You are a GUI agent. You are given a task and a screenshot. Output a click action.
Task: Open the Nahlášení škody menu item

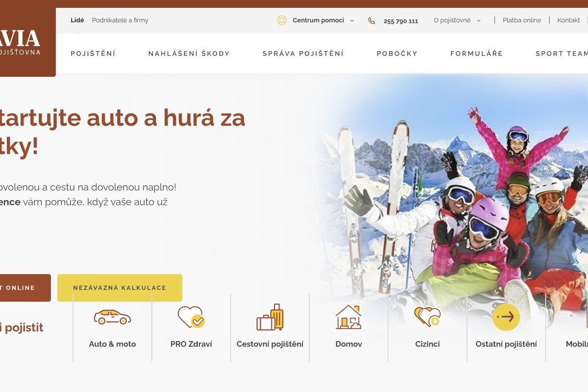[189, 54]
